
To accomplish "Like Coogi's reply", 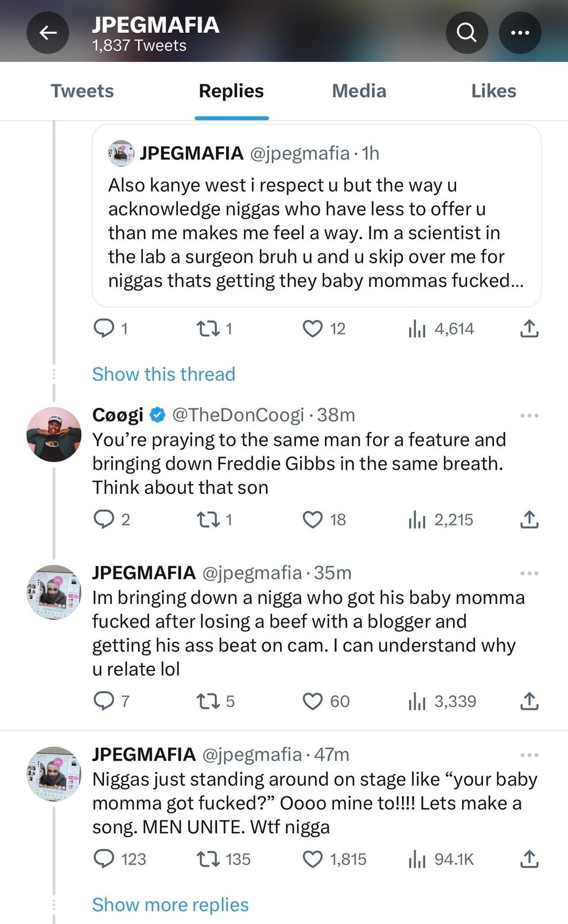I will [312, 520].
